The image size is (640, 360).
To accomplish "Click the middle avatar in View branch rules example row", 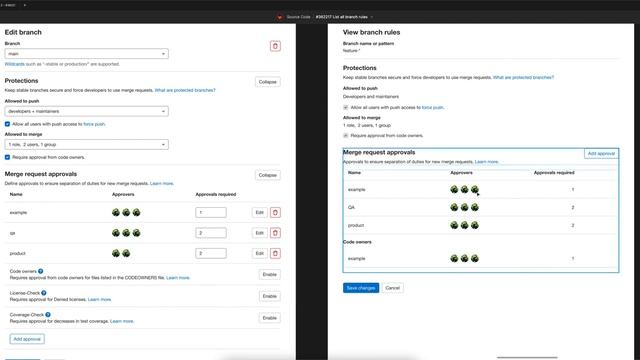I will click(464, 189).
